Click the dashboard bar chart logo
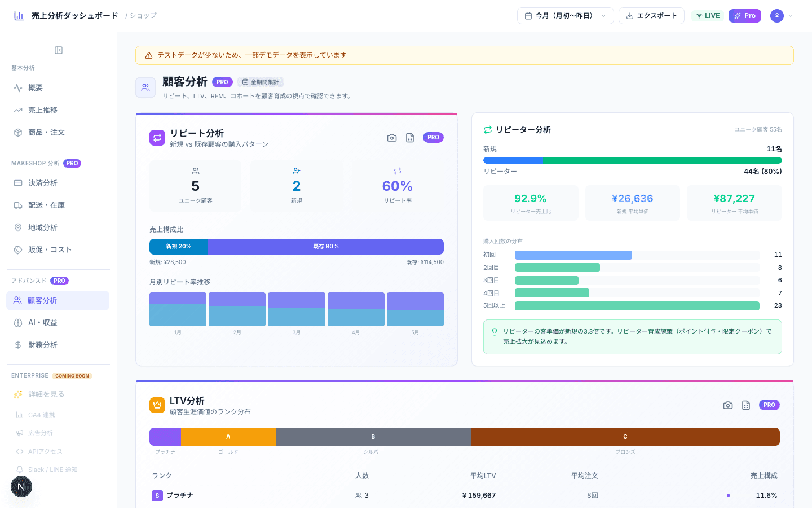812x508 pixels. pyautogui.click(x=19, y=16)
